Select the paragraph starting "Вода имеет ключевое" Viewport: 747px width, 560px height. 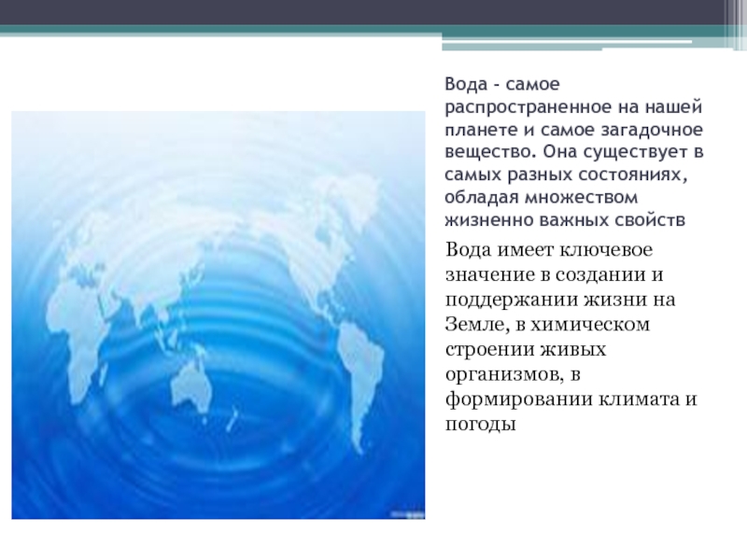(571, 337)
